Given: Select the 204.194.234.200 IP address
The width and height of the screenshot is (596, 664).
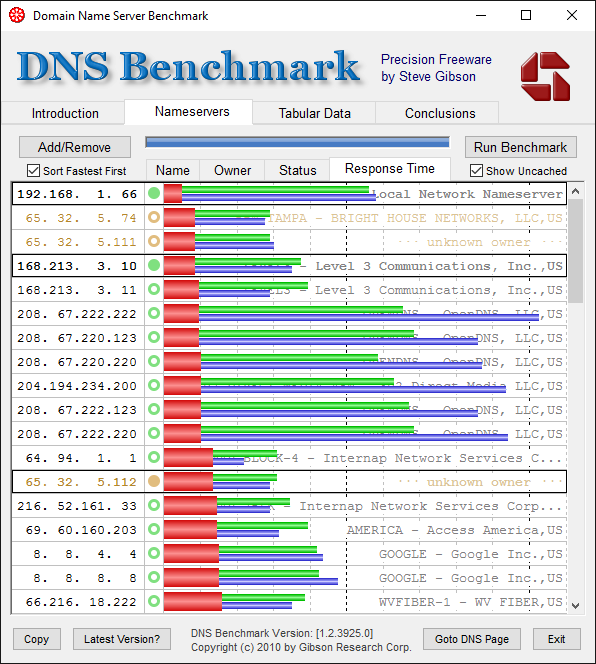Looking at the screenshot, I should click(x=77, y=386).
